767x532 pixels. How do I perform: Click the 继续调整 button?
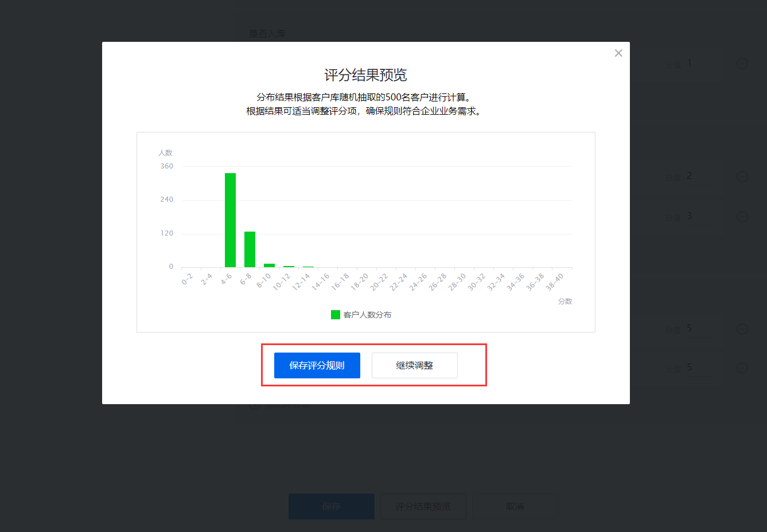[415, 365]
